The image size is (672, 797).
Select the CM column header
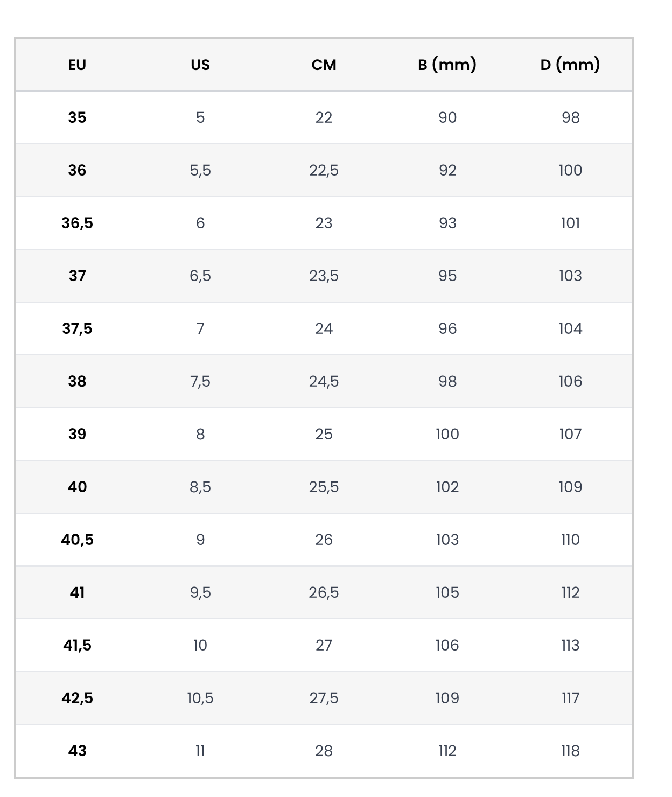click(324, 65)
